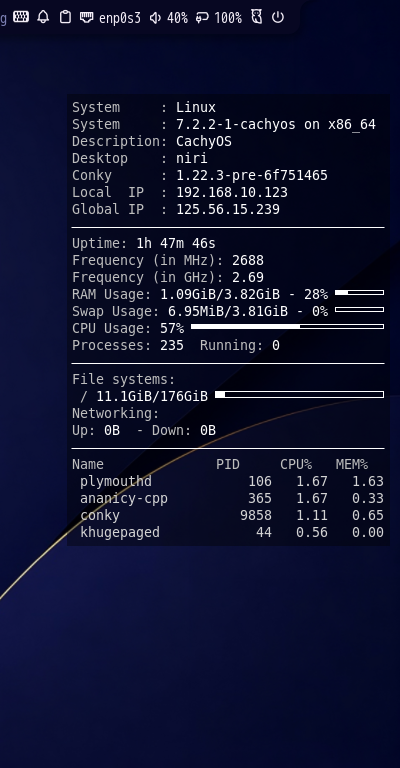Click the 100% indicator label
The height and width of the screenshot is (768, 400).
coord(228,18)
